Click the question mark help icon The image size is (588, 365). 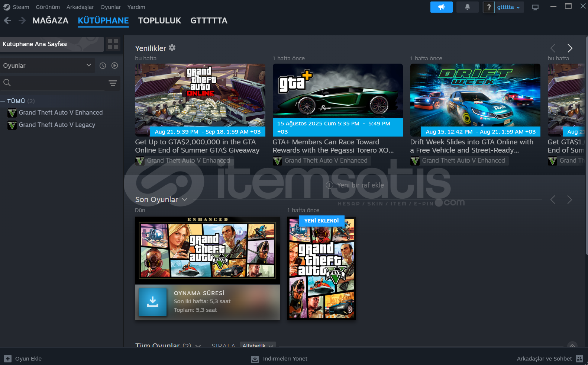(488, 7)
